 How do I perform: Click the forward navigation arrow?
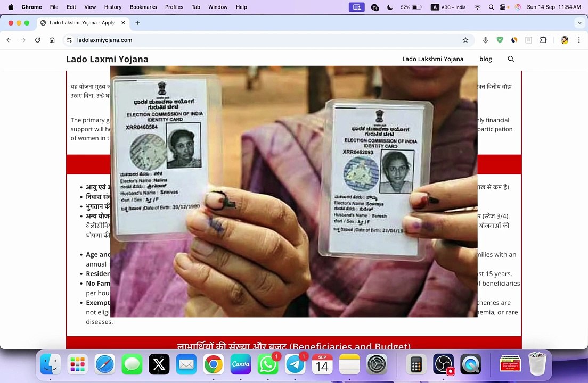(23, 40)
